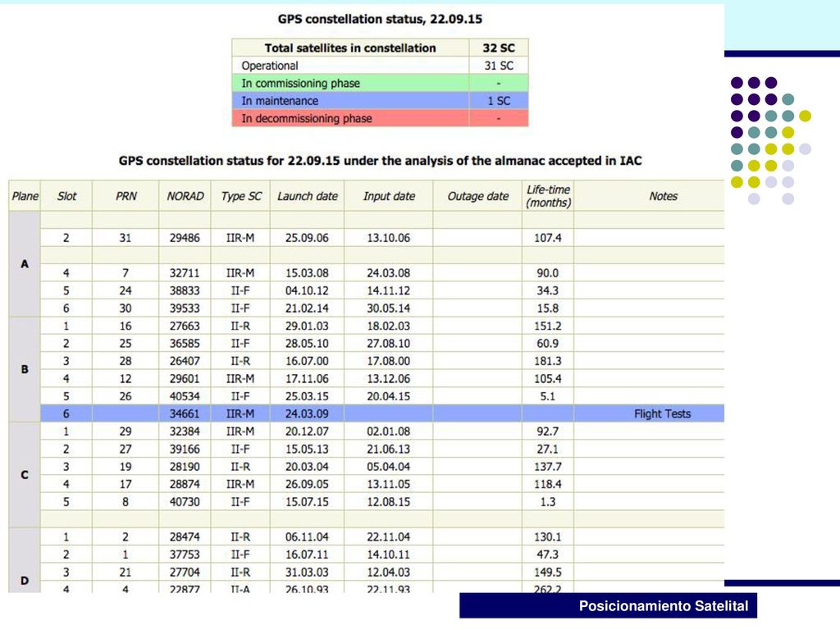The image size is (840, 630).
Task: Click life-time value 149.5
Action: click(547, 572)
